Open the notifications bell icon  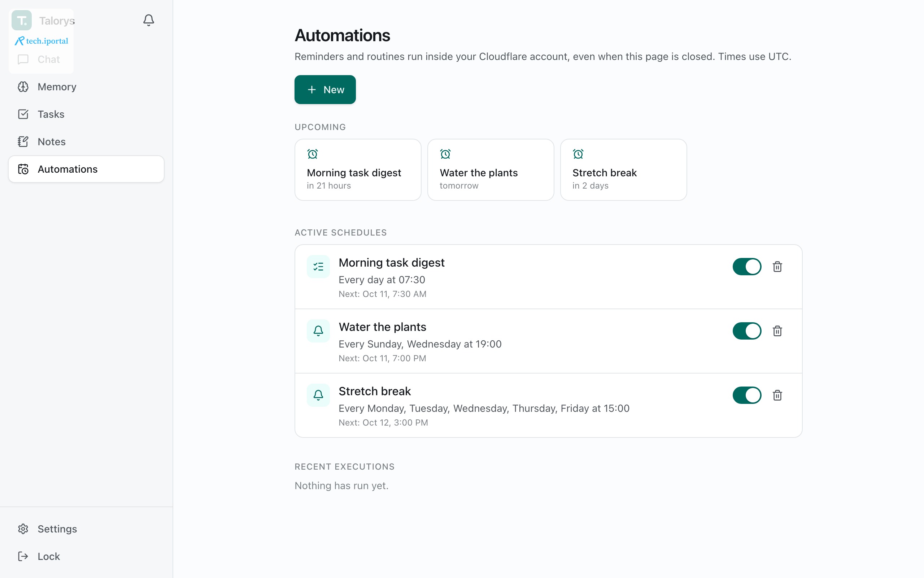[x=149, y=20]
